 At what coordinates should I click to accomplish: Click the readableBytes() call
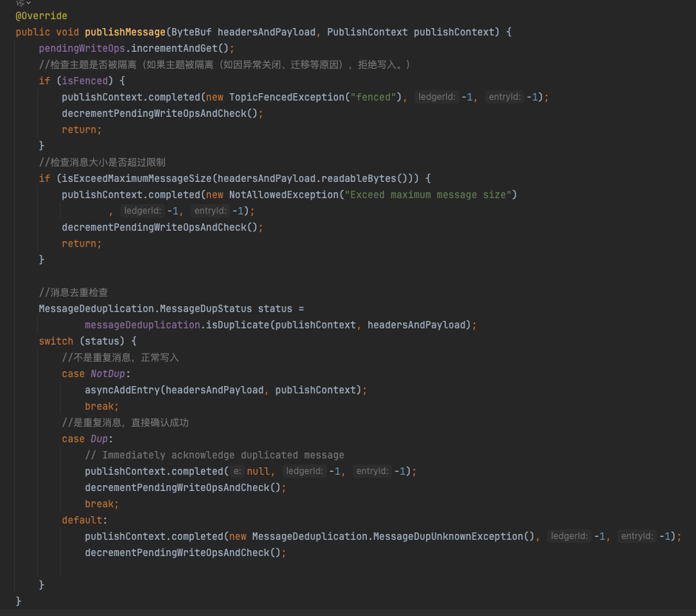point(365,178)
